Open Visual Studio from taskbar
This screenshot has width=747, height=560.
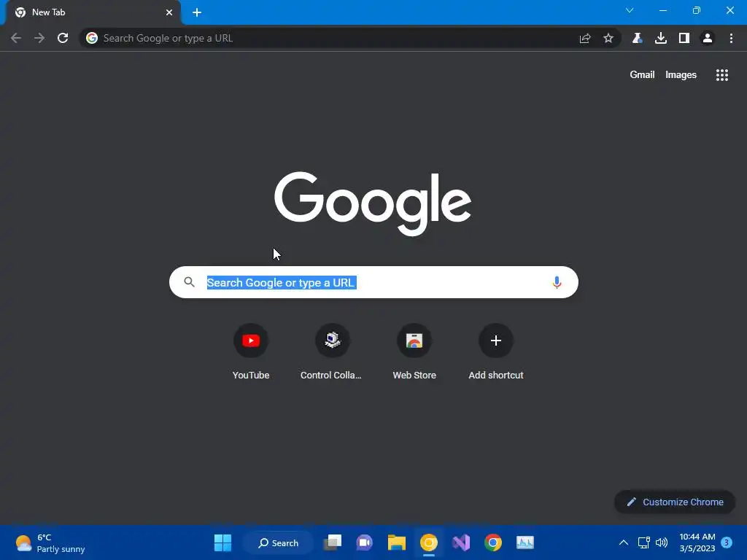click(x=461, y=542)
